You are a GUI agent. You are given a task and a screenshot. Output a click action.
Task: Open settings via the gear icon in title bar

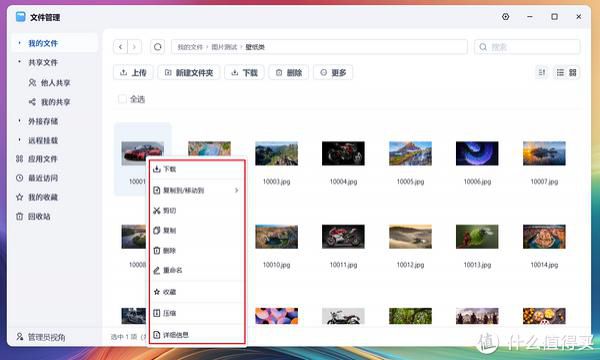505,17
